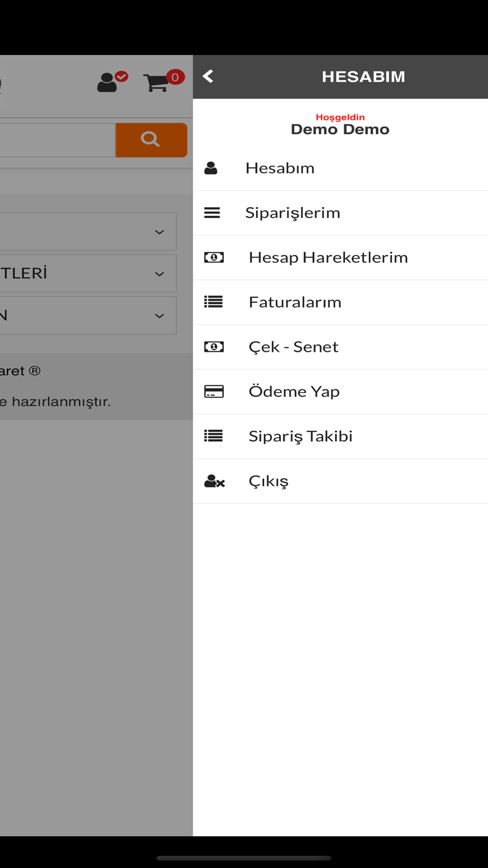Select Hesap Hareketlerim from the menu
This screenshot has height=868, width=488.
[x=328, y=257]
